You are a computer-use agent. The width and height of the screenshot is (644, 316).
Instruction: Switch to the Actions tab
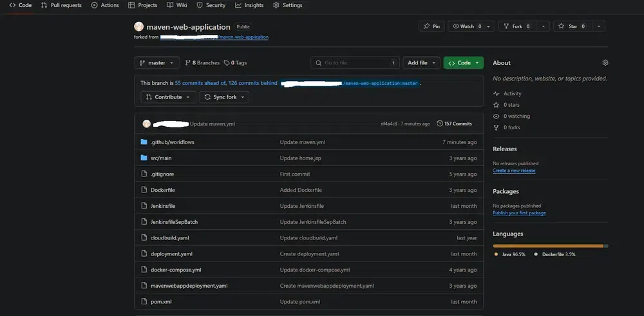tap(105, 5)
